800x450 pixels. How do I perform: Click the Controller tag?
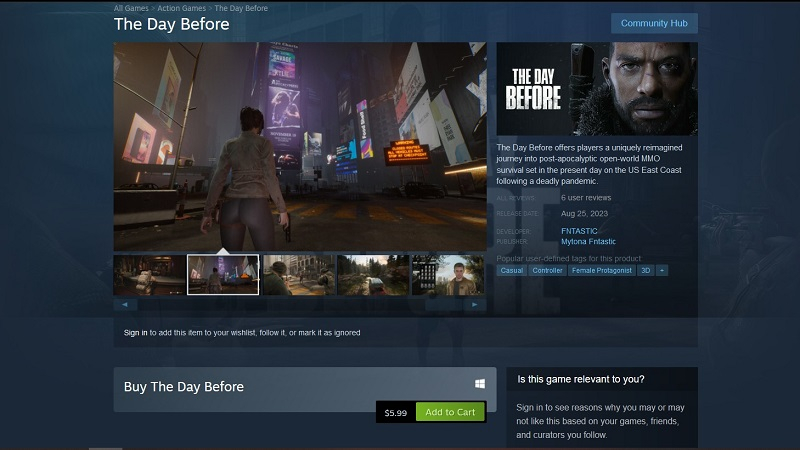[547, 270]
